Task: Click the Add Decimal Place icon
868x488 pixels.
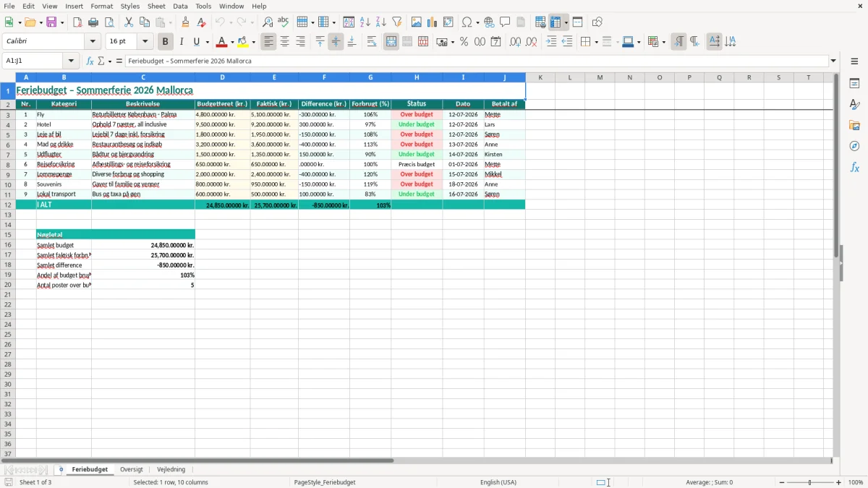Action: (x=516, y=42)
